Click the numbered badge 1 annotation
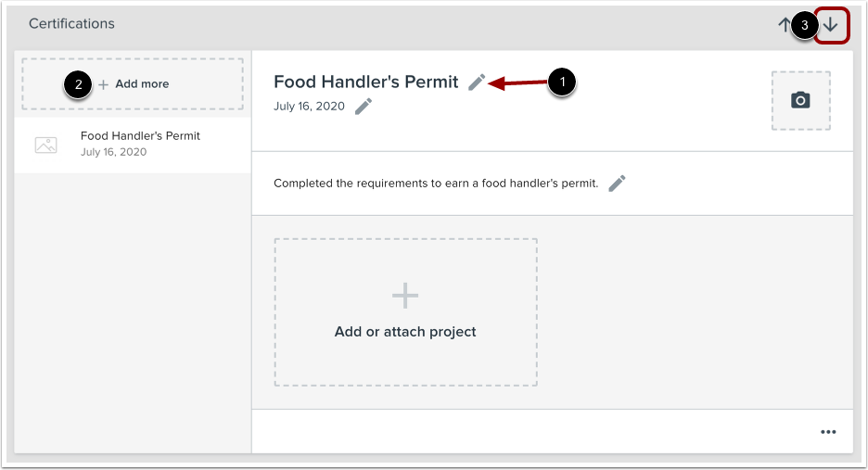 (x=560, y=83)
